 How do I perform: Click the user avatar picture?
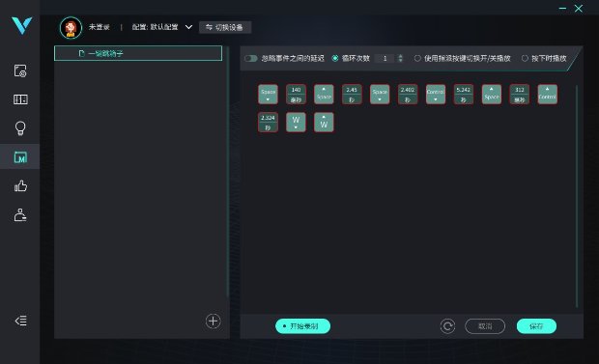(71, 27)
